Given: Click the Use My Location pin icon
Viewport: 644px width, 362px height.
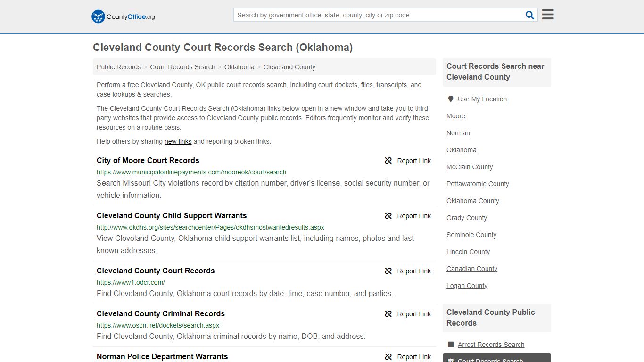Looking at the screenshot, I should (451, 99).
